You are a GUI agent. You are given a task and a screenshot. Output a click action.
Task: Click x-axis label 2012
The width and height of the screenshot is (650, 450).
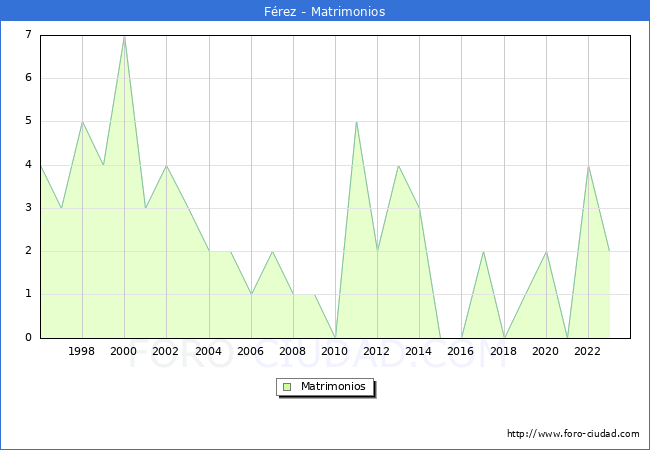point(377,352)
